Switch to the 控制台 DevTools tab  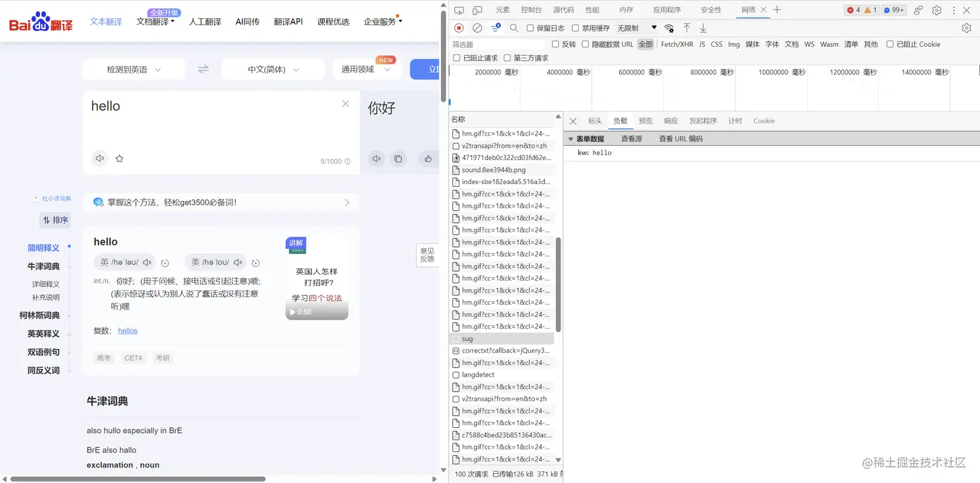point(531,10)
